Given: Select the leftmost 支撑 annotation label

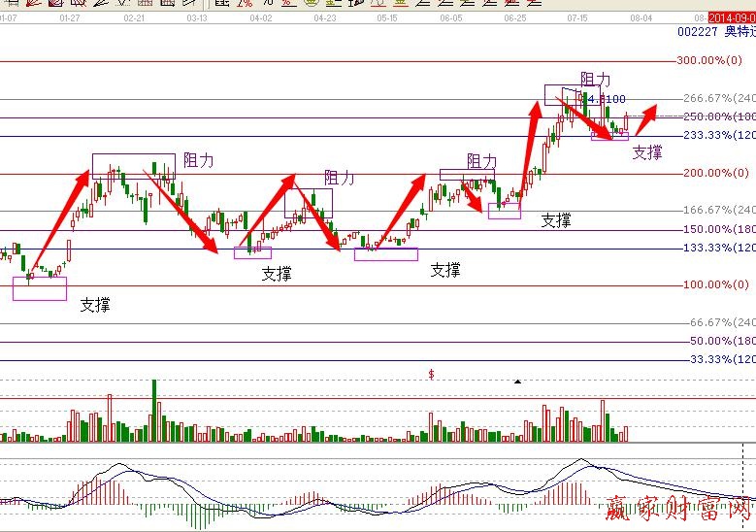Looking at the screenshot, I should click(95, 305).
